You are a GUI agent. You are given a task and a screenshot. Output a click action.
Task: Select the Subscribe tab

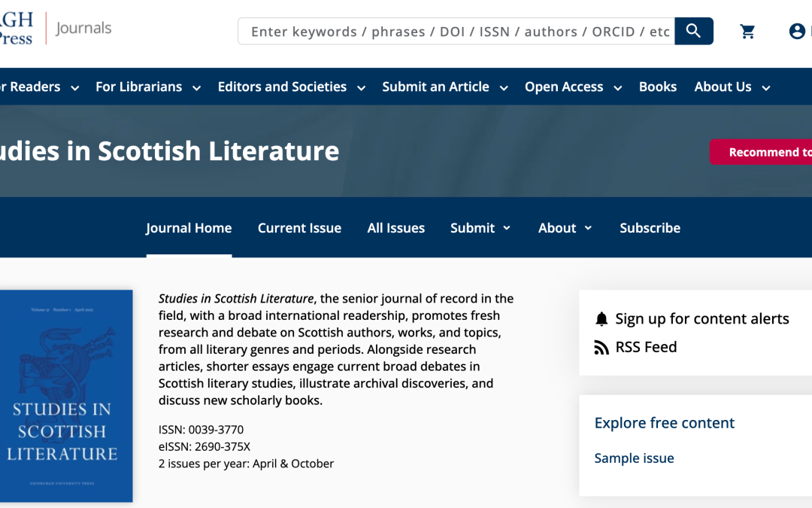pos(650,227)
